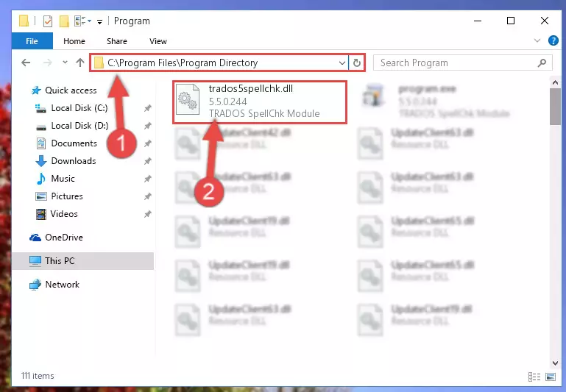566x392 pixels.
Task: Click the pin icon beside Pictures
Action: (148, 196)
